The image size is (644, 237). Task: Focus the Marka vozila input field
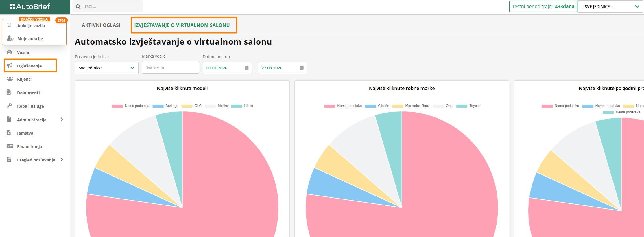[x=171, y=67]
